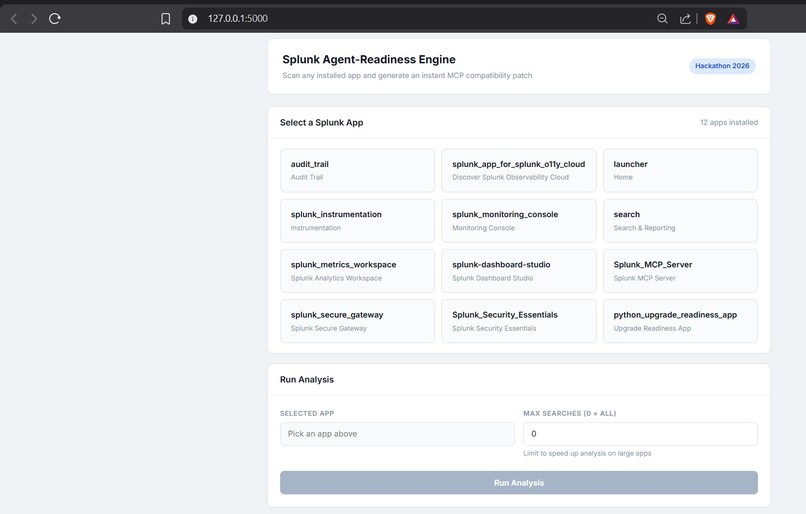Screen dimensions: 806x514
Task: Click the 'Limit to speed up analysis' hint
Action: [x=587, y=453]
